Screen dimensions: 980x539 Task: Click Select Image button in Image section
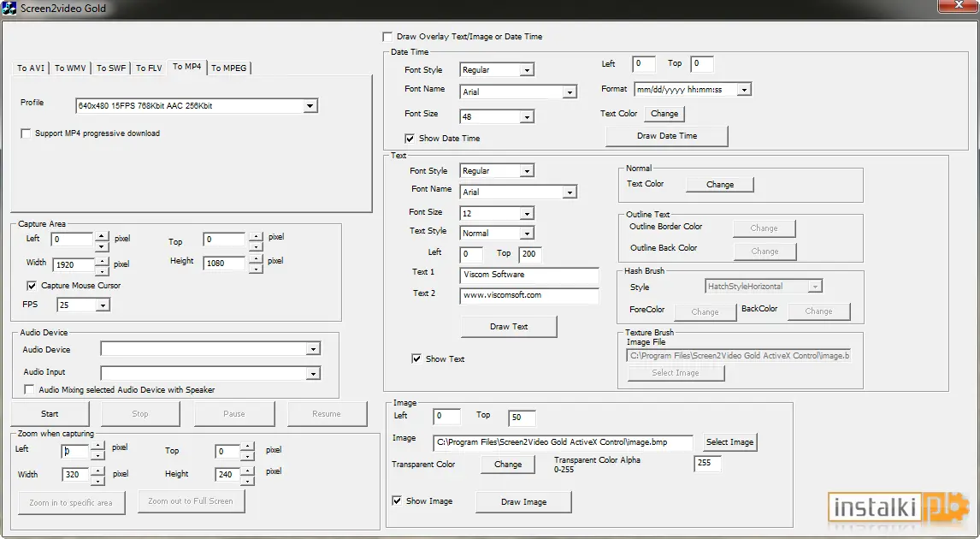729,442
